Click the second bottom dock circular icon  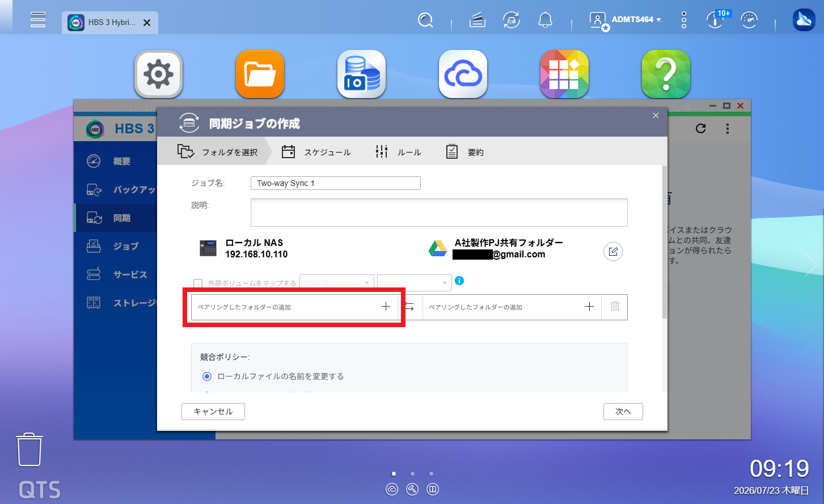pyautogui.click(x=412, y=489)
